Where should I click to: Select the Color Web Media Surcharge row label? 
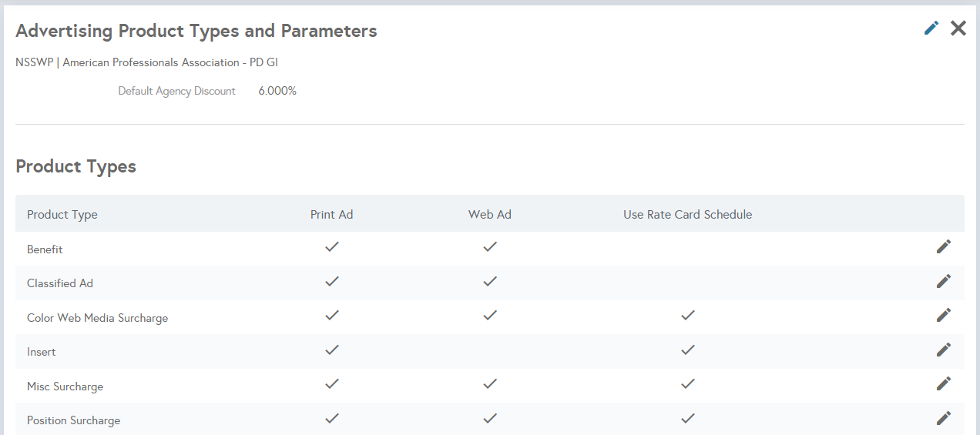tap(97, 318)
